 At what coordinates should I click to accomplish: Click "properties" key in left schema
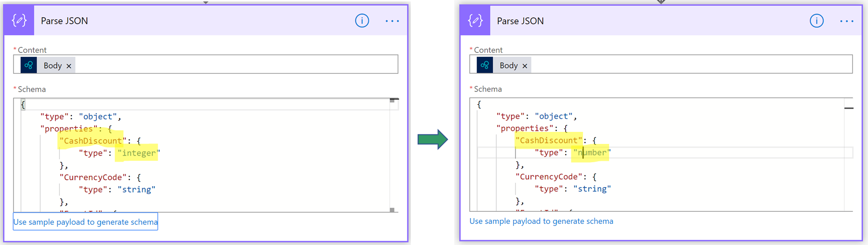[x=68, y=129]
